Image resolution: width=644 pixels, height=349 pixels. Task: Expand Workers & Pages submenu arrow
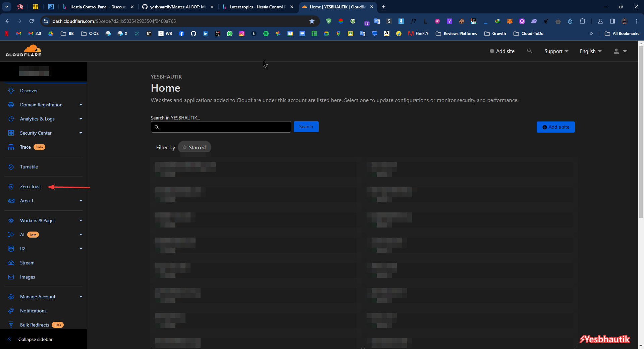pos(81,220)
